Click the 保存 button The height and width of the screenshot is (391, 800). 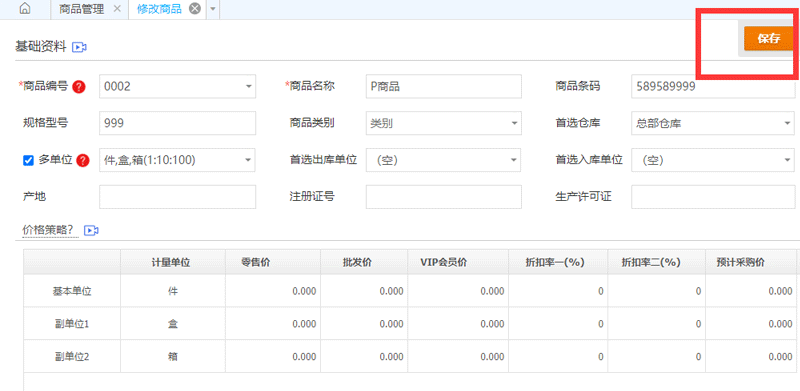tap(769, 38)
